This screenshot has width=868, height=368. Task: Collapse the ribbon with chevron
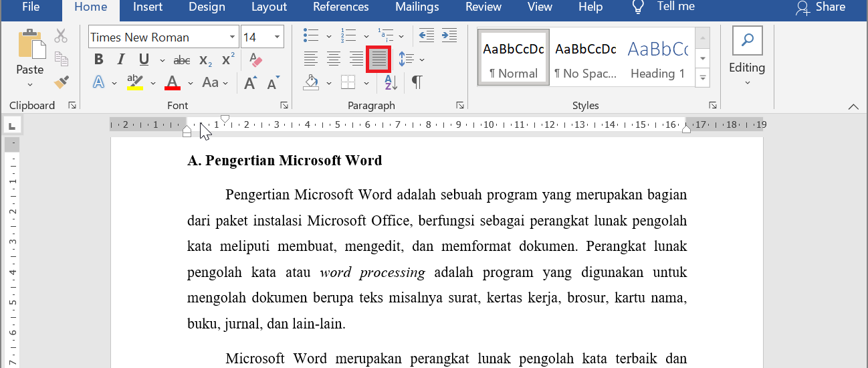tap(853, 106)
